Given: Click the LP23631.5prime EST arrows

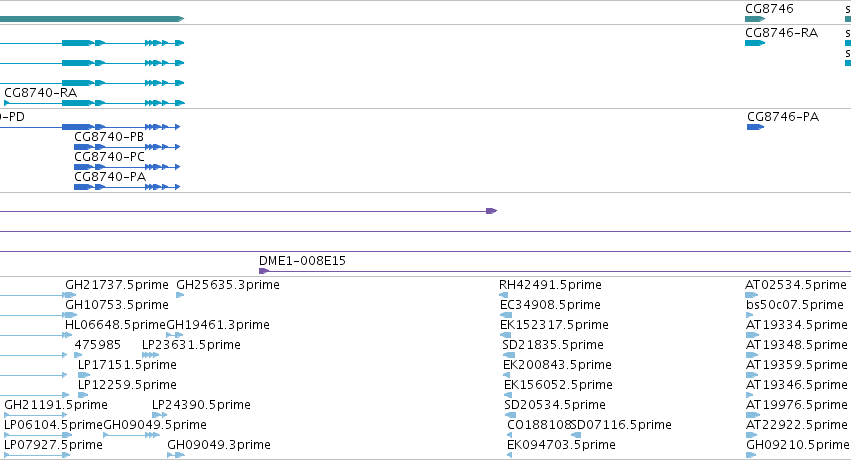Looking at the screenshot, I should [x=150, y=355].
